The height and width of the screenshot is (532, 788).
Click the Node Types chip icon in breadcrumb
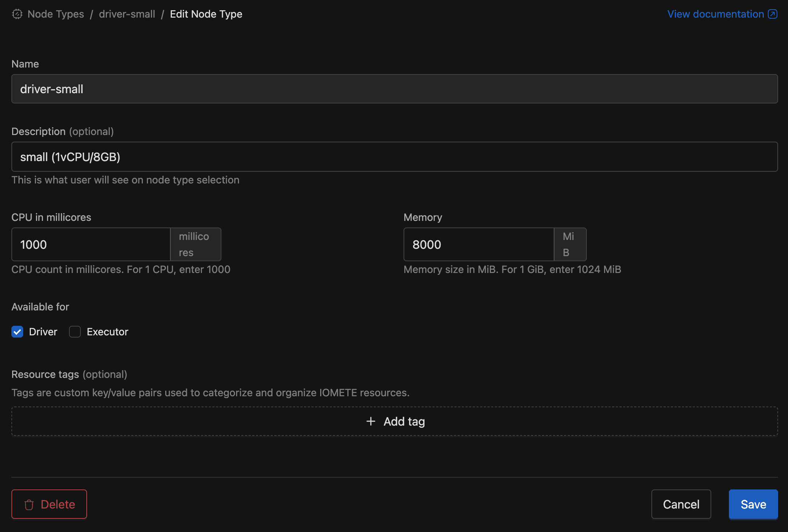(x=17, y=14)
